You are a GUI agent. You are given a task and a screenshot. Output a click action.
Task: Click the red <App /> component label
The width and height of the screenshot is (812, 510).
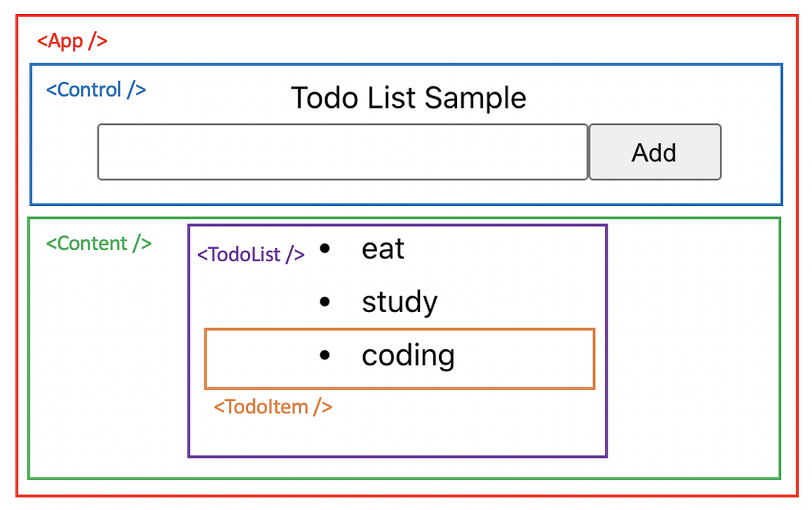(x=71, y=41)
